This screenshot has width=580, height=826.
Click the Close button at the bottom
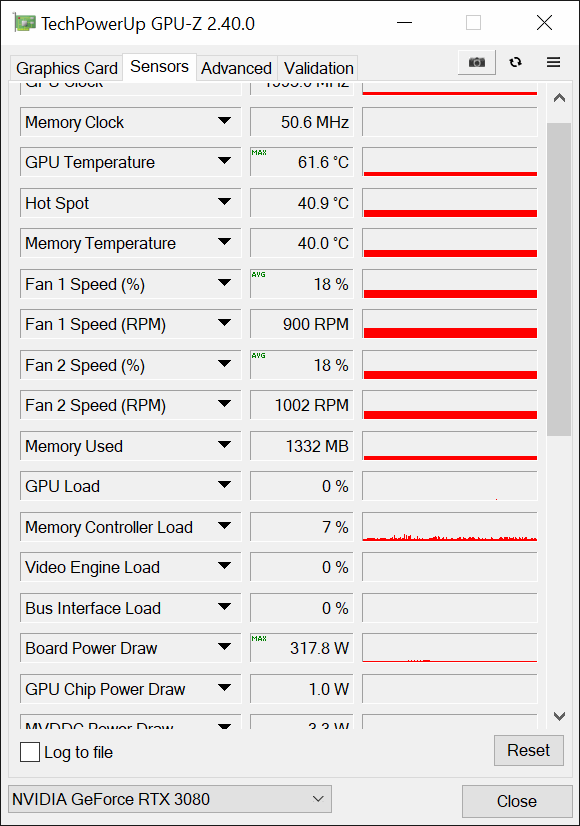tap(517, 801)
